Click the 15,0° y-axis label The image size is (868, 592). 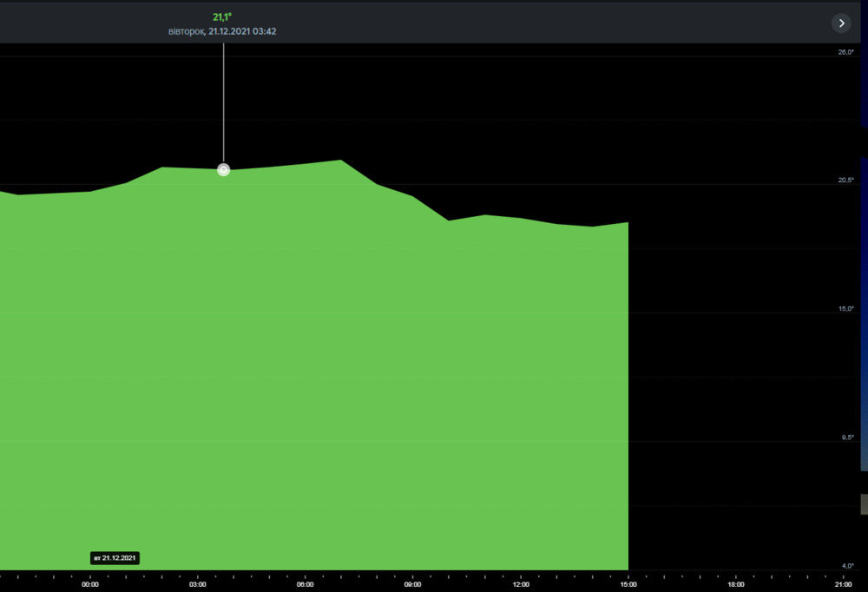tap(845, 308)
